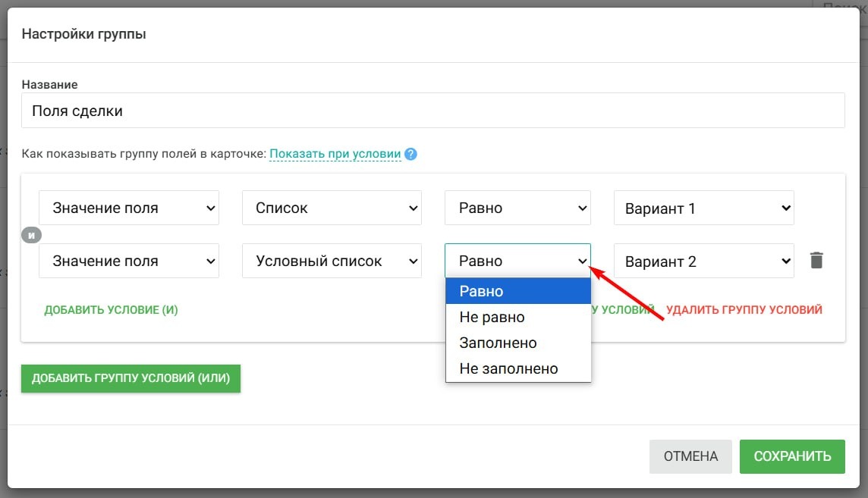Select the highlighted 'Равно' option
Viewport: 868px width, 498px height.
[x=518, y=291]
